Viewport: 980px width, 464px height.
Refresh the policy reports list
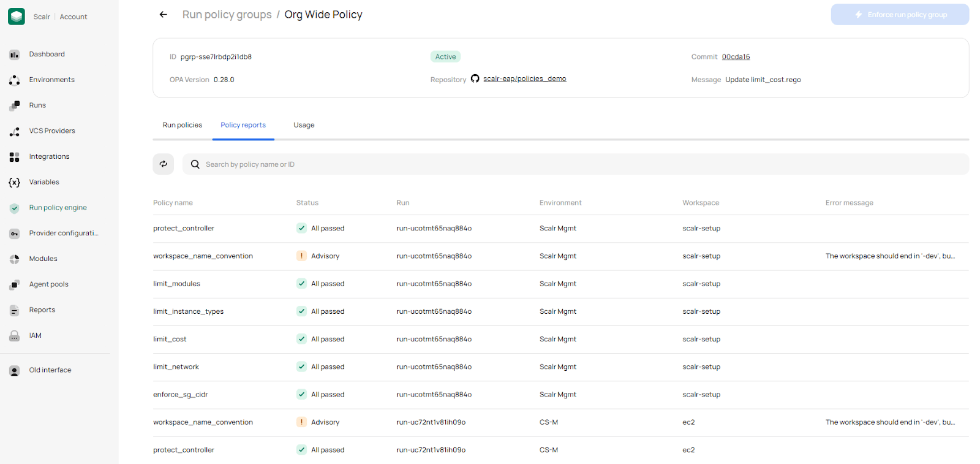coord(164,164)
